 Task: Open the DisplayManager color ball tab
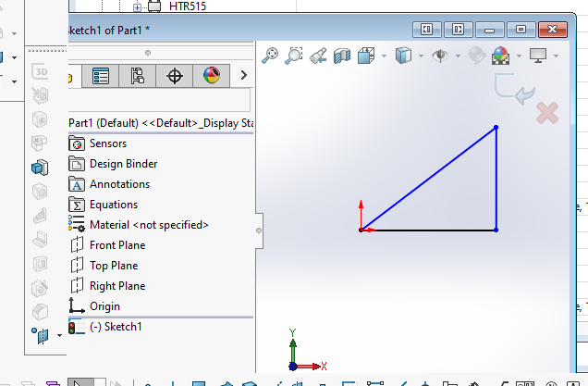(x=212, y=76)
